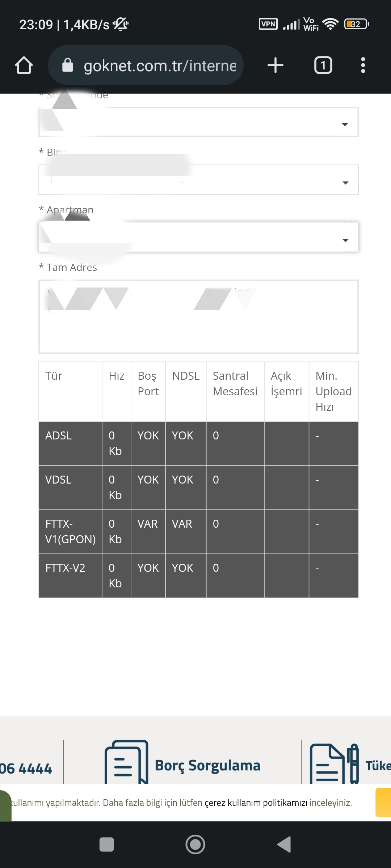Expand the Bina dropdown
This screenshot has width=391, height=868.
[199, 180]
